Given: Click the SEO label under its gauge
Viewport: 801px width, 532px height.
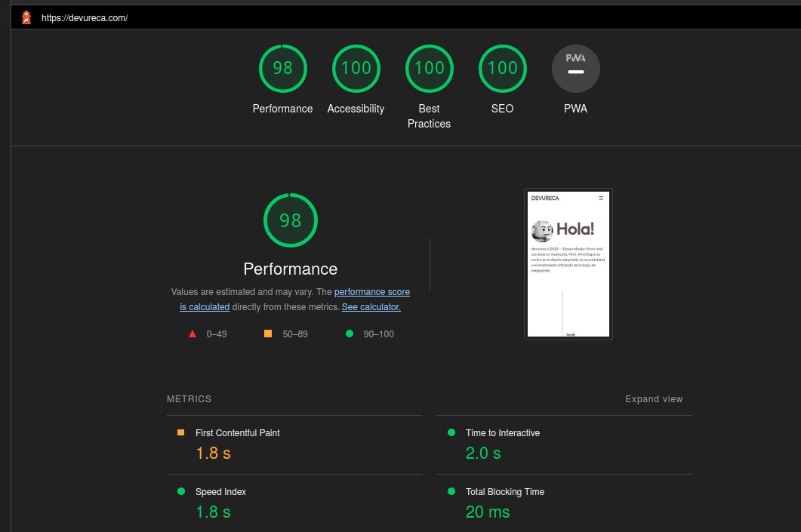Looking at the screenshot, I should pyautogui.click(x=502, y=109).
